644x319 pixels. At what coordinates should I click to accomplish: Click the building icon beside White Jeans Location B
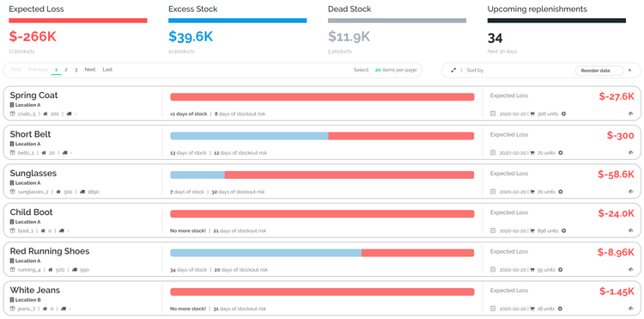[11, 300]
